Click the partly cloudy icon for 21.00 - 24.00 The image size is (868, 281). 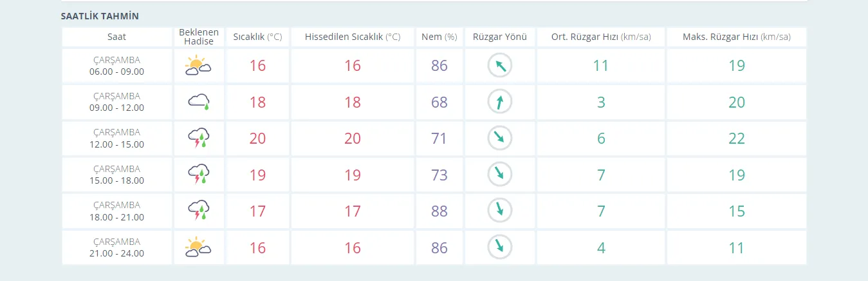pos(199,247)
